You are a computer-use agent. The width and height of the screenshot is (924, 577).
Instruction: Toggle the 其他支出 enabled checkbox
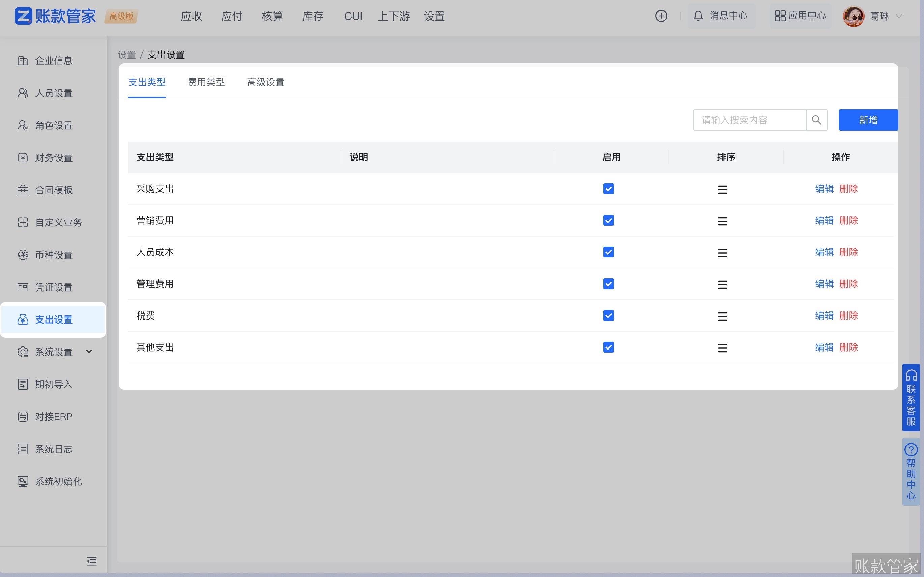[608, 347]
